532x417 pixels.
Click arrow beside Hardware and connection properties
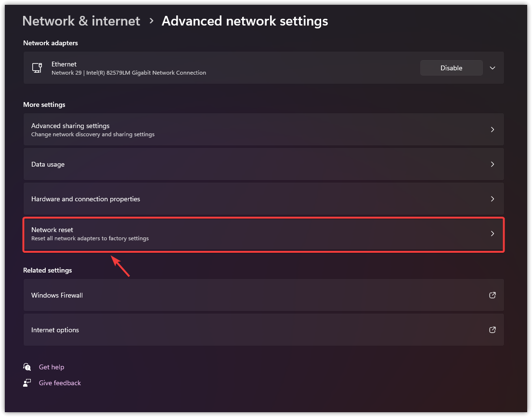click(x=492, y=199)
